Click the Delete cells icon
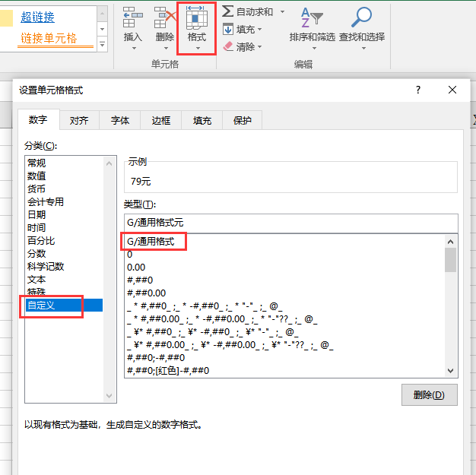The height and width of the screenshot is (475, 476). click(165, 17)
